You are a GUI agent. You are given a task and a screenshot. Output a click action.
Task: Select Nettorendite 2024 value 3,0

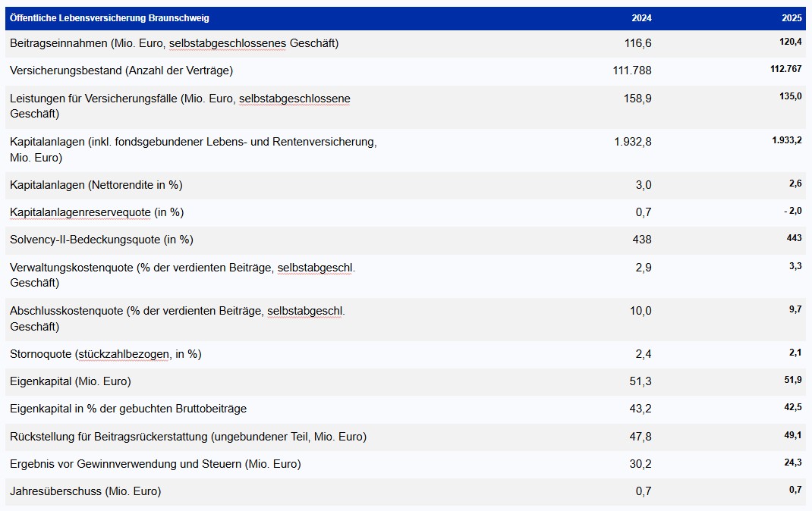click(644, 185)
